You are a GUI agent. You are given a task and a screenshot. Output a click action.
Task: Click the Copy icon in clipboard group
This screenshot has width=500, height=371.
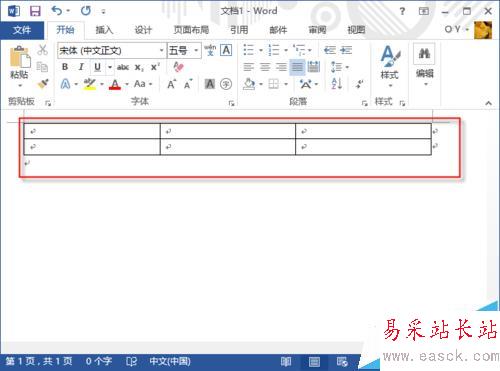tap(42, 67)
